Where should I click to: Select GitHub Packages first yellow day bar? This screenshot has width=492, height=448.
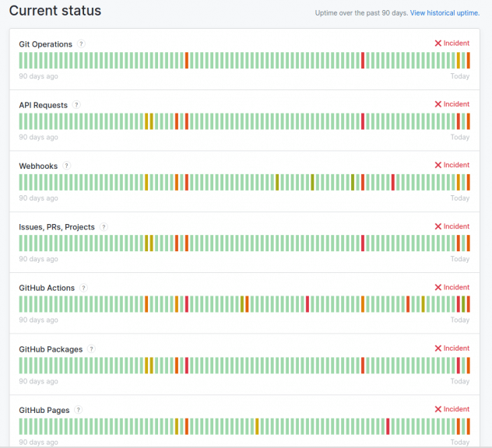coord(146,366)
